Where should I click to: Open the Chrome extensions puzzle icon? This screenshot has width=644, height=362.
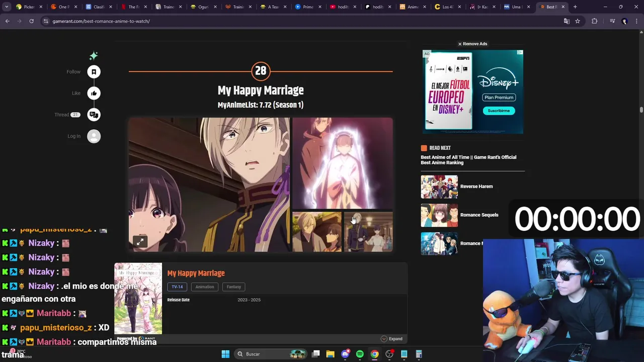(594, 21)
